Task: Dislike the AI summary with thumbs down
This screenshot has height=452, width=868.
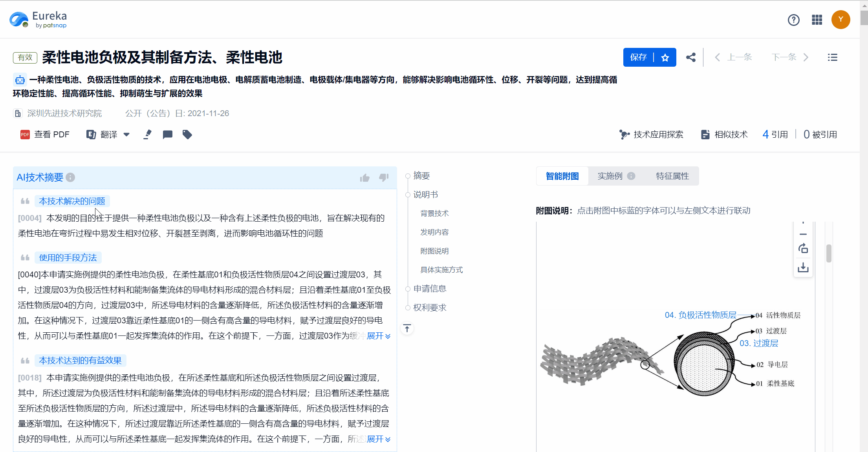Action: [384, 178]
